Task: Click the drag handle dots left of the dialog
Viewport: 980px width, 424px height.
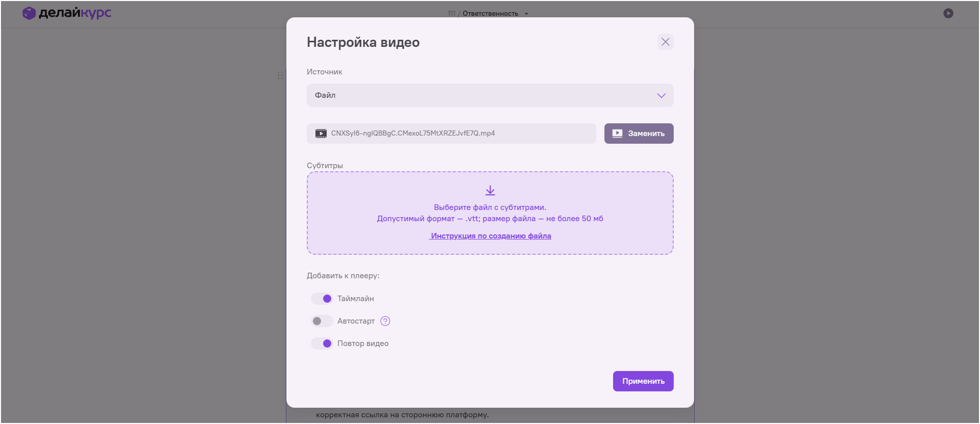Action: pyautogui.click(x=280, y=75)
